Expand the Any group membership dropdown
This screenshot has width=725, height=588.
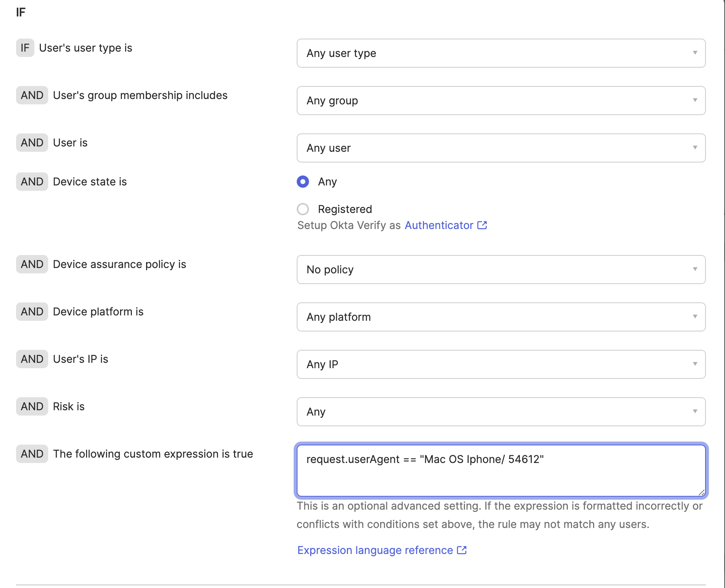point(500,101)
